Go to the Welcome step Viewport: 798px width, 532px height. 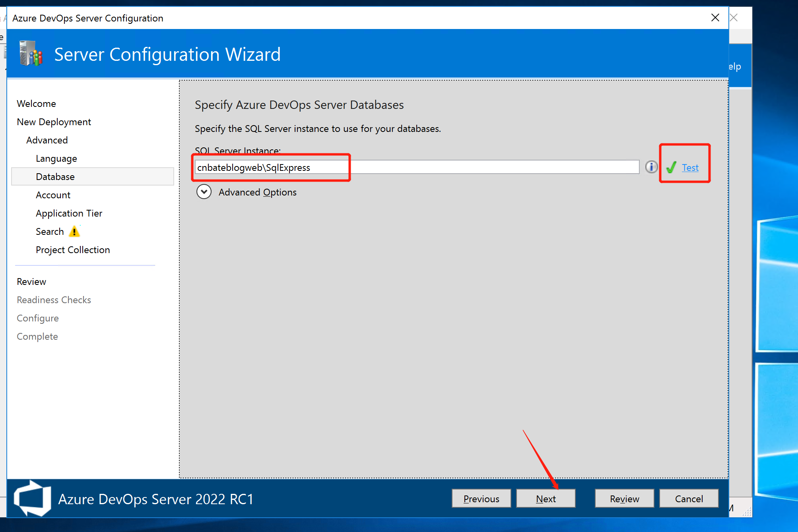36,104
